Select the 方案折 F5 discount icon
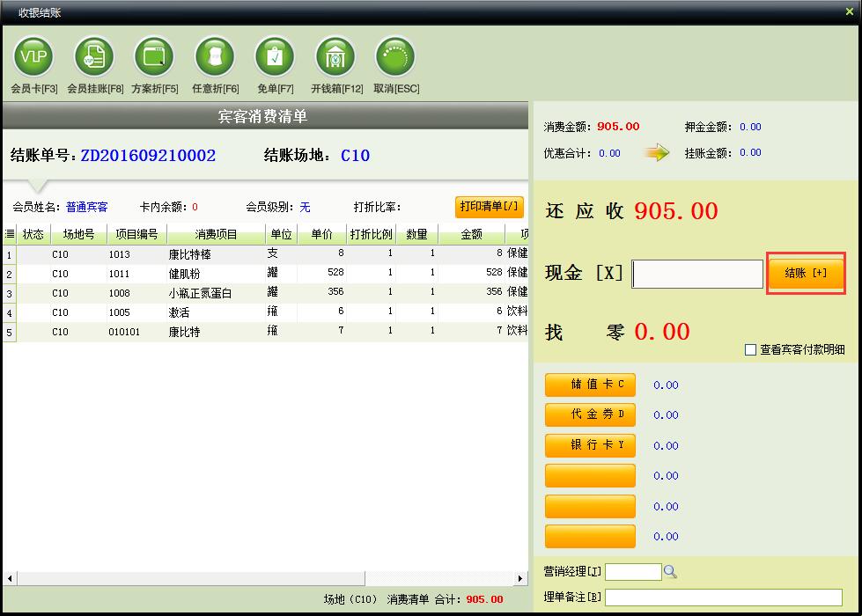Viewport: 862px width, 616px height. [154, 56]
